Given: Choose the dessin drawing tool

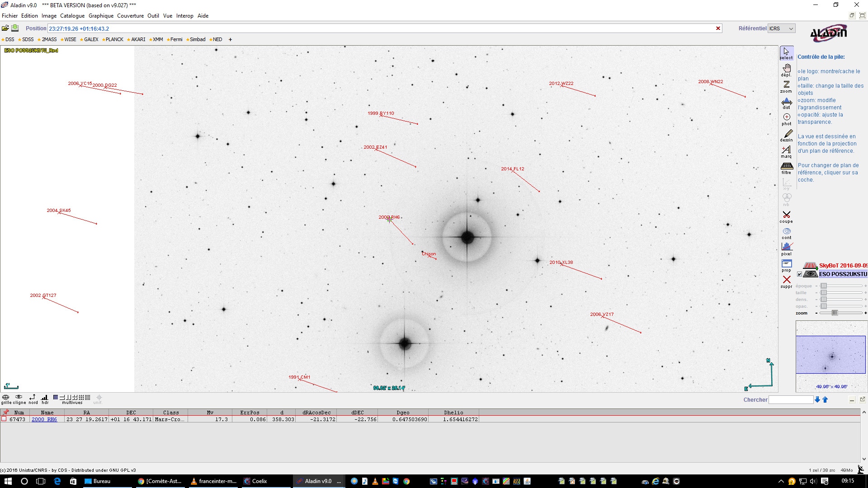Looking at the screenshot, I should [786, 135].
